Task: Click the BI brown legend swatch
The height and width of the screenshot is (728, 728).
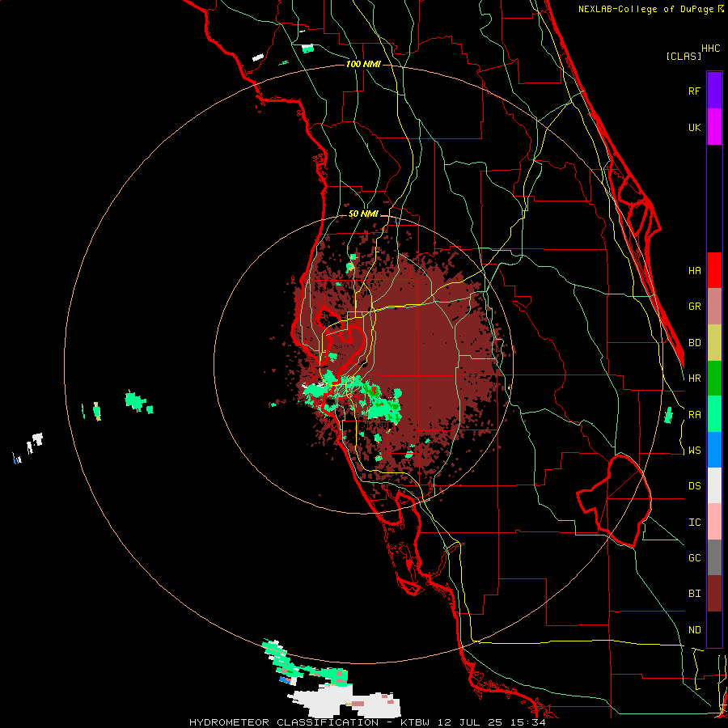Action: [714, 594]
